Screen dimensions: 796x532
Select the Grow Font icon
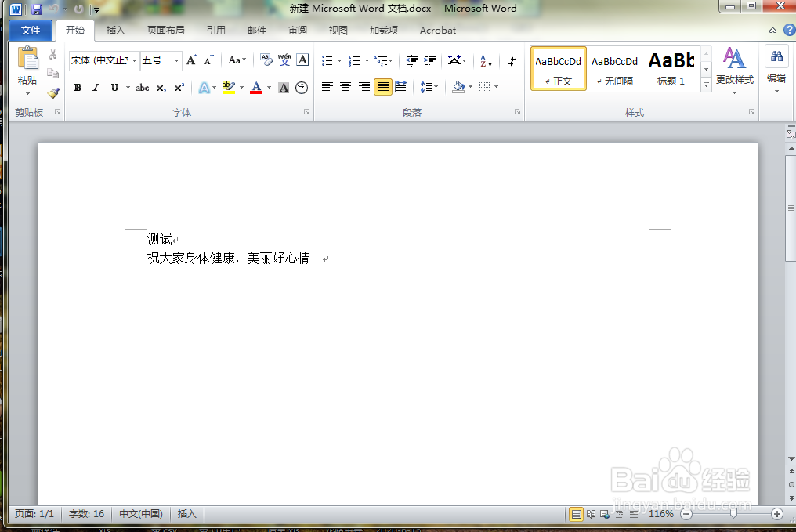(x=190, y=59)
